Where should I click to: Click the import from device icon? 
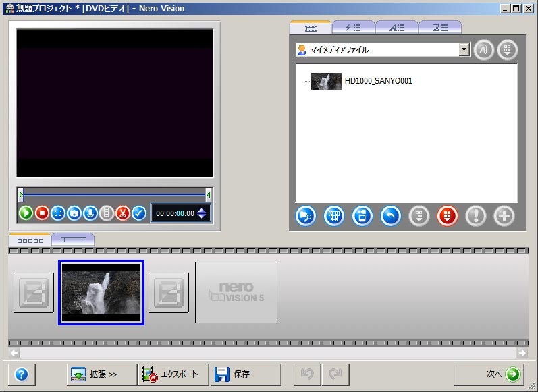[x=362, y=216]
